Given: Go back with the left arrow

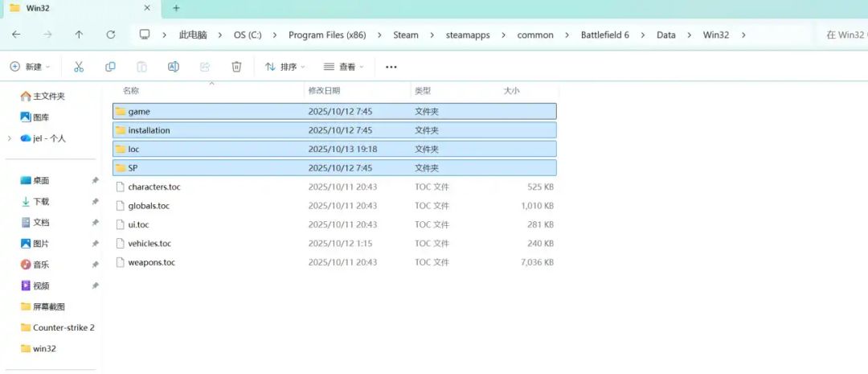Looking at the screenshot, I should 16,35.
